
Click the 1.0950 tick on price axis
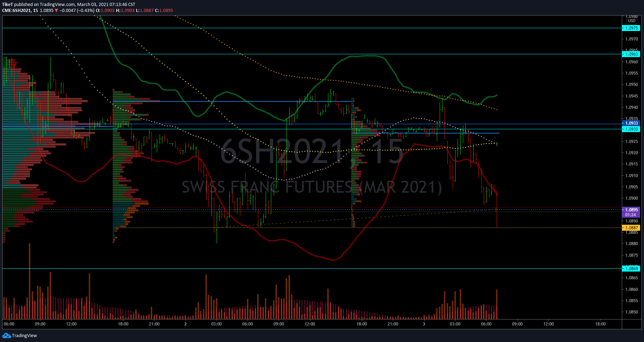[x=631, y=85]
